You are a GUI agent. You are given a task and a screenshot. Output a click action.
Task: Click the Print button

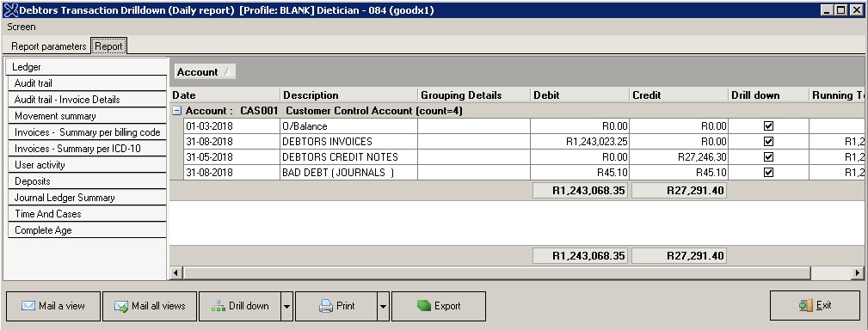tap(336, 306)
